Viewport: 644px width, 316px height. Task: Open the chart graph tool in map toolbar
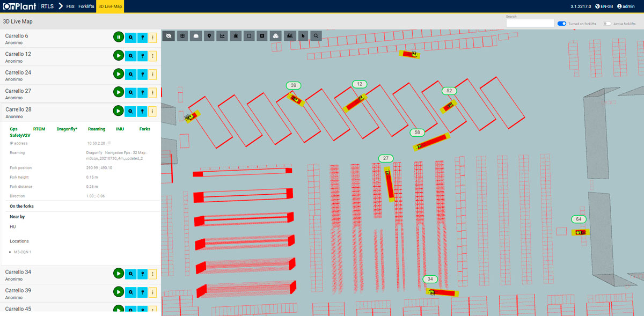pyautogui.click(x=222, y=36)
